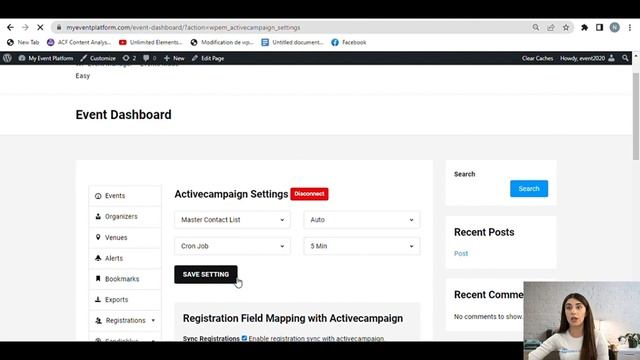
Task: Click Clear Caches in the admin bar
Action: tap(537, 58)
